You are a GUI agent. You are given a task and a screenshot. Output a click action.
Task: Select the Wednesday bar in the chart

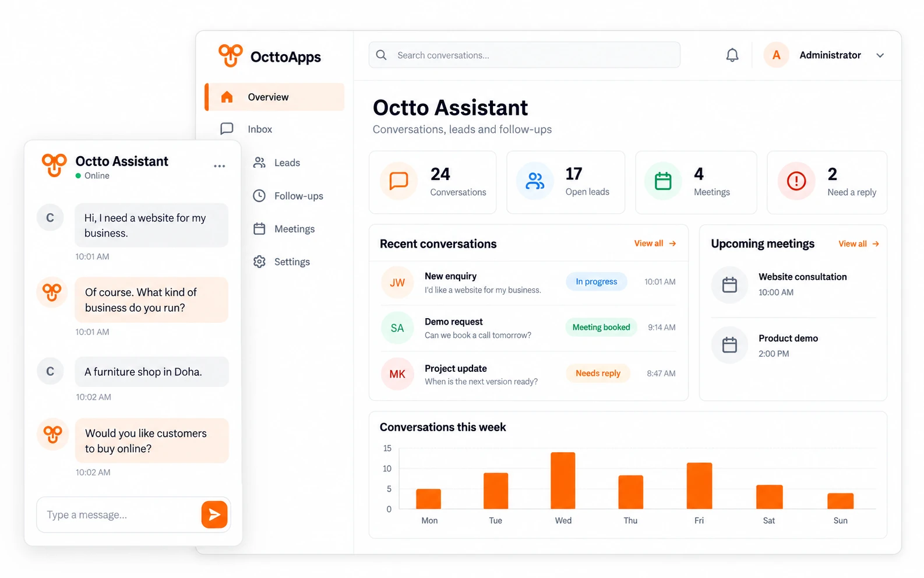point(563,481)
